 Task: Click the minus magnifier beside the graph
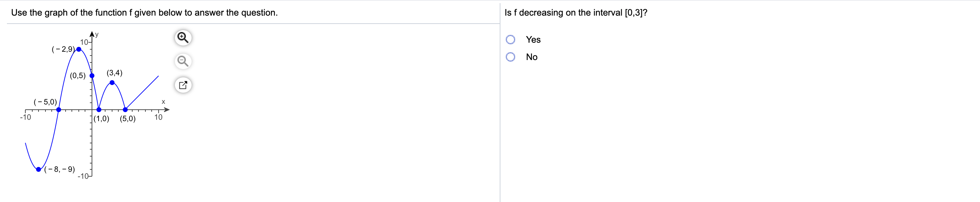[183, 62]
